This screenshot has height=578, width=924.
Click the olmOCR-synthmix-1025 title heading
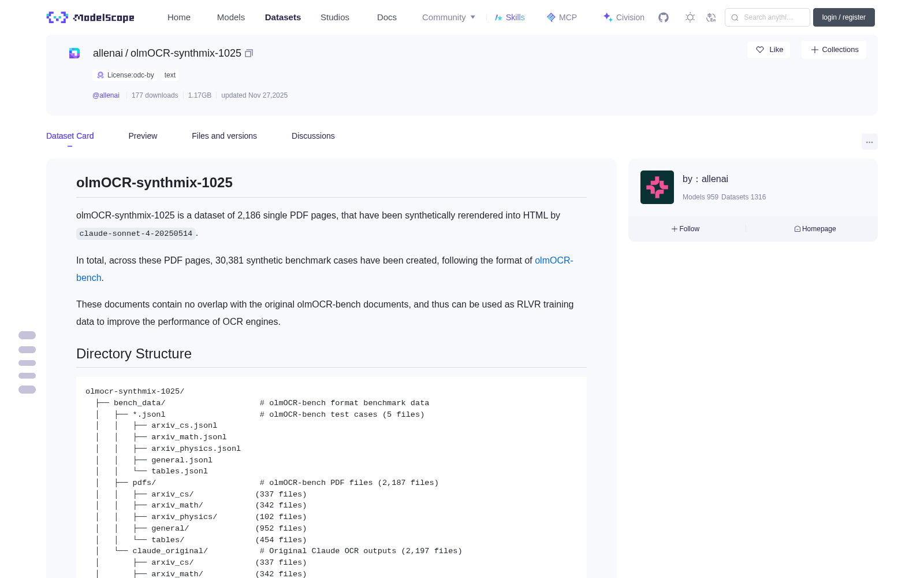pos(154,183)
